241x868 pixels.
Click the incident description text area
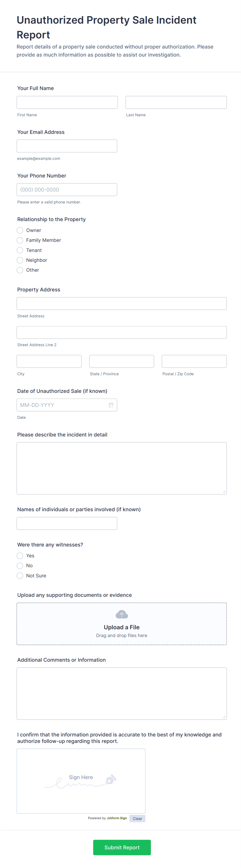coord(122,468)
